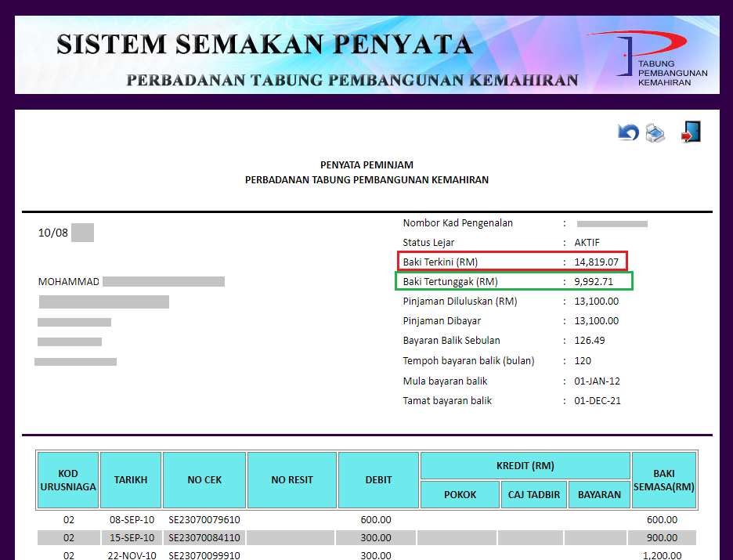Click the KREDIT (RM) column header
This screenshot has height=560, width=733.
coord(525,465)
